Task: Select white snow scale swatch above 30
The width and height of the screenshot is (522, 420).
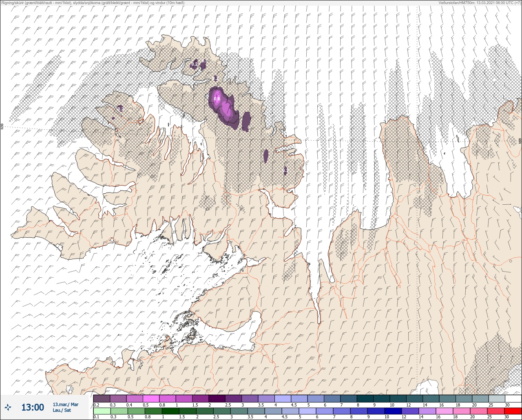Action: coord(513,398)
